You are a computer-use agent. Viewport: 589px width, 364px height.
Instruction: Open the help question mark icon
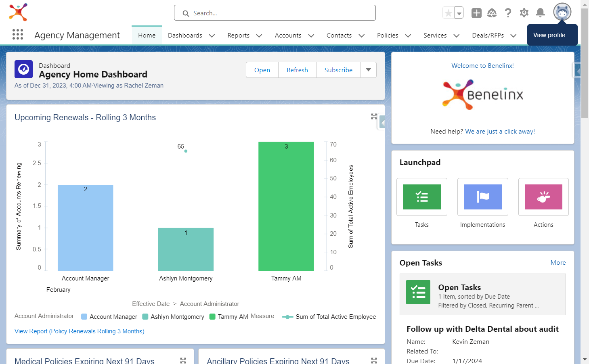pyautogui.click(x=508, y=13)
